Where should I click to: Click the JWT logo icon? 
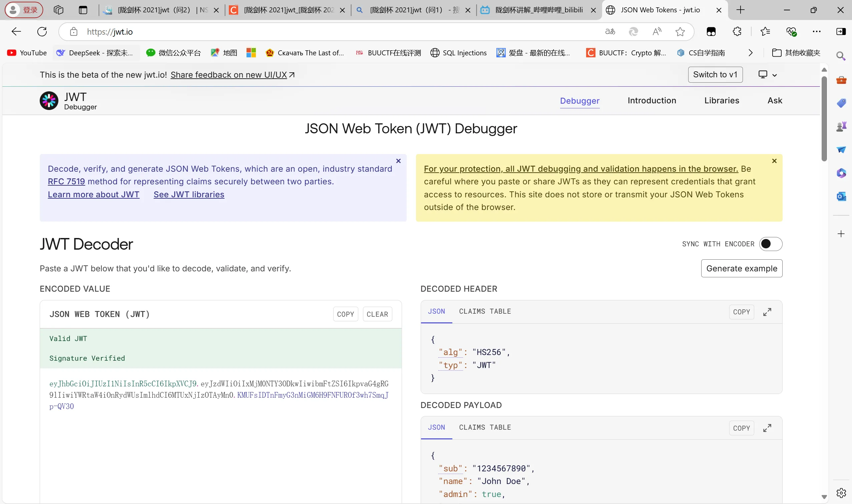pos(49,101)
